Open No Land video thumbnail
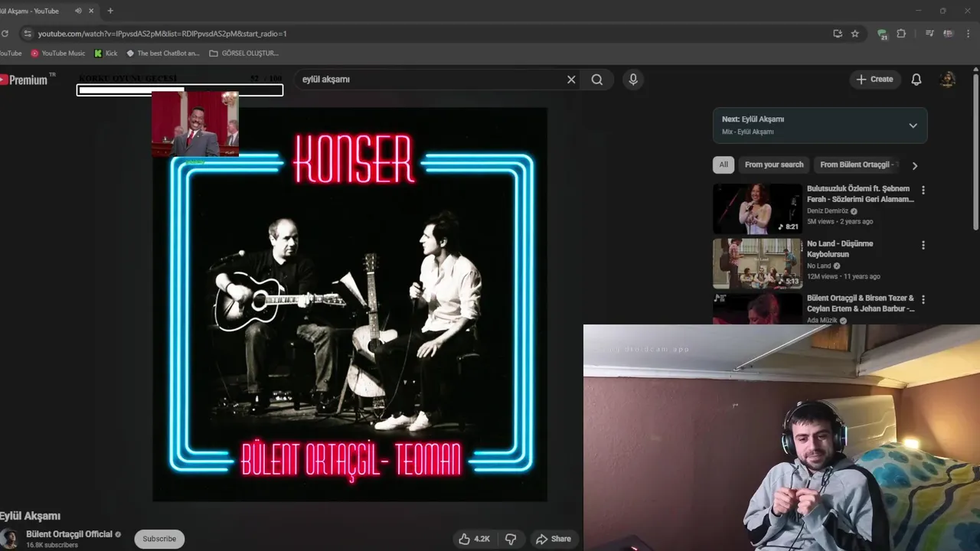The image size is (980, 551). pos(757,263)
